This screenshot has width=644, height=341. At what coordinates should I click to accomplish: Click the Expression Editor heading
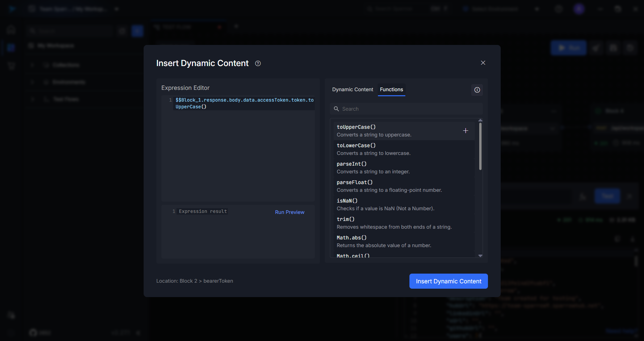point(185,88)
